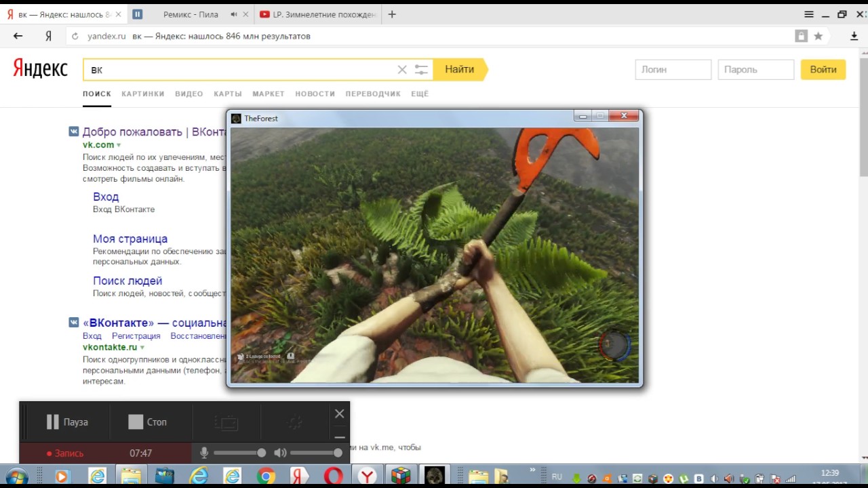Click the 'Пароль' input field
868x488 pixels.
756,69
